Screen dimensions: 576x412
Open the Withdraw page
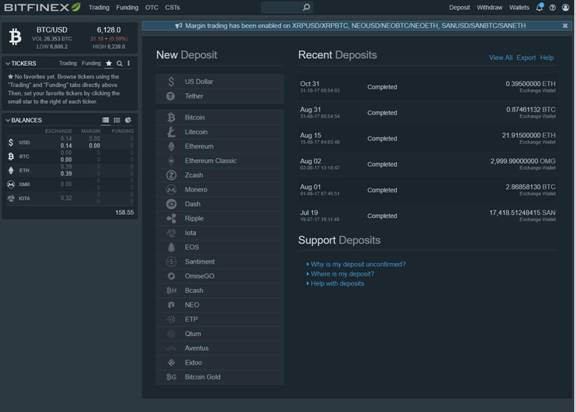489,7
